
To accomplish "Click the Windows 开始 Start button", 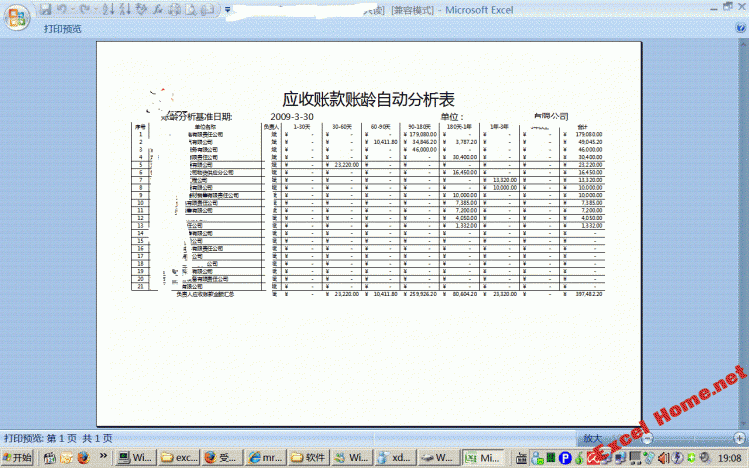I will tap(18, 458).
